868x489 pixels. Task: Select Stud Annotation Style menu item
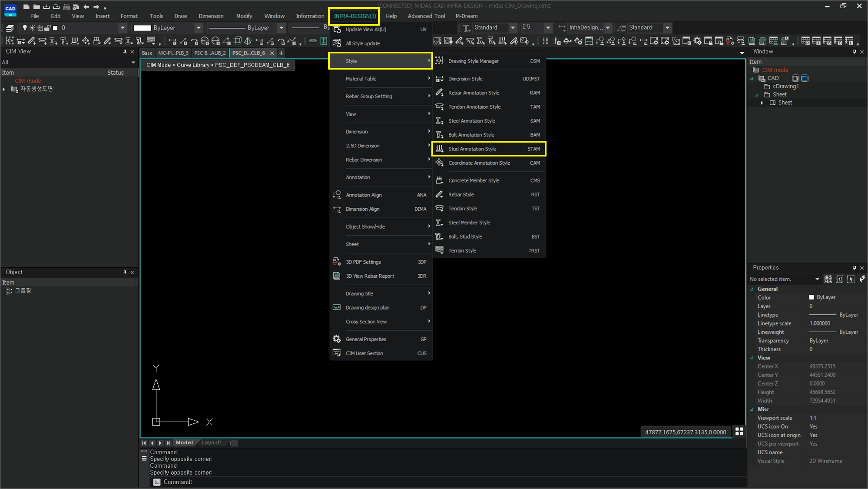(489, 149)
